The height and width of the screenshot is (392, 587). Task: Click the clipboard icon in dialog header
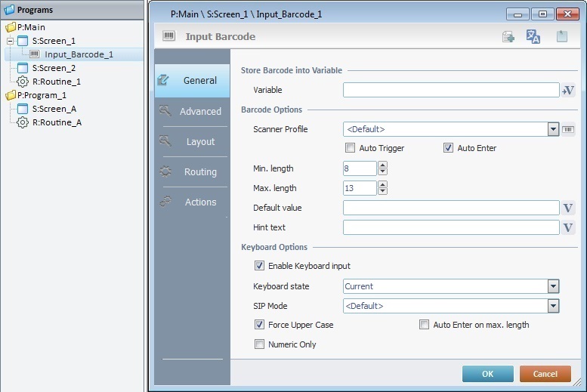pyautogui.click(x=562, y=37)
